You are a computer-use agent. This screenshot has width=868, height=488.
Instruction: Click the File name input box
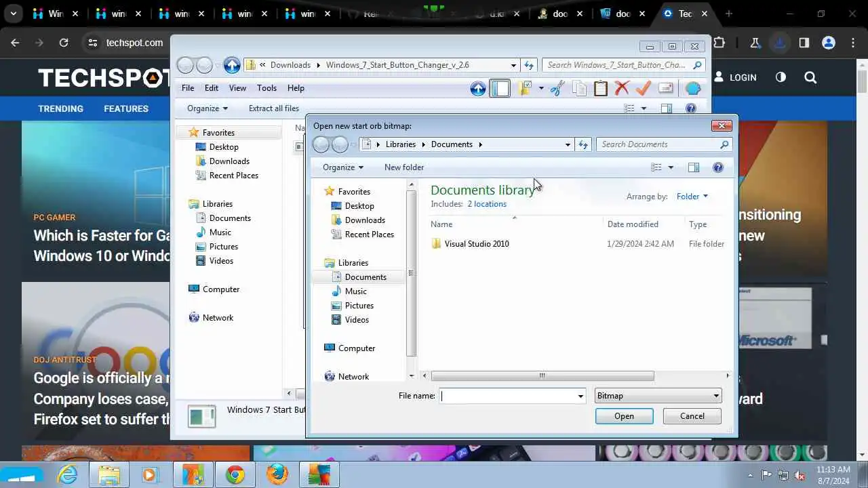tap(507, 396)
